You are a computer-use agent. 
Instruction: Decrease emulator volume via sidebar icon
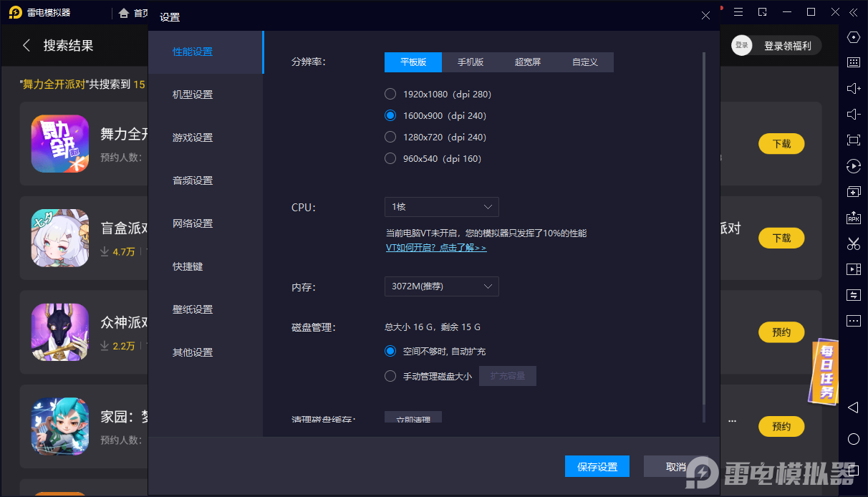853,114
